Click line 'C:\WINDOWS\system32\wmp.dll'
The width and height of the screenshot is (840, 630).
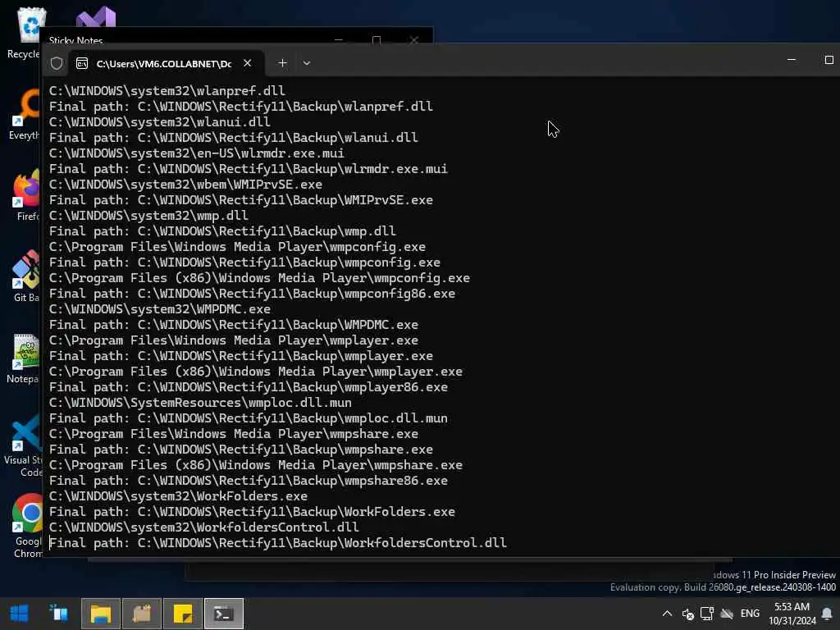tap(148, 216)
